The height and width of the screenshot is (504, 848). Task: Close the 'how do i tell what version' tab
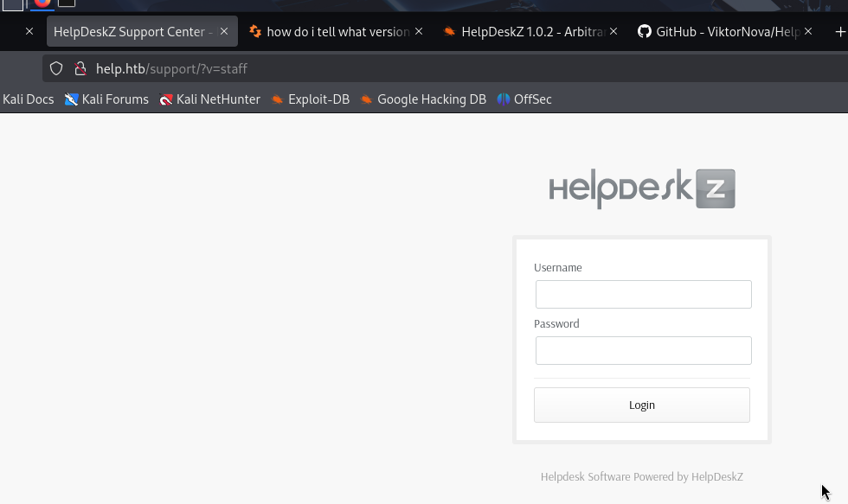(419, 31)
